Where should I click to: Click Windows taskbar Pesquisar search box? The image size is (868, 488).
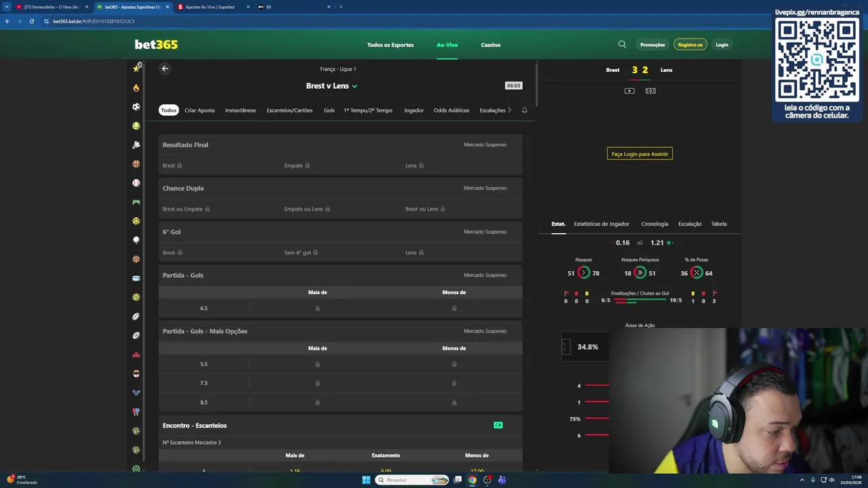click(x=412, y=480)
